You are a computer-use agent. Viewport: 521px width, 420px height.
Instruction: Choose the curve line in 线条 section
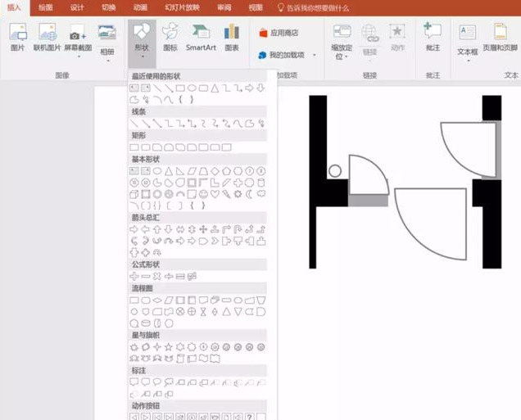(x=238, y=124)
